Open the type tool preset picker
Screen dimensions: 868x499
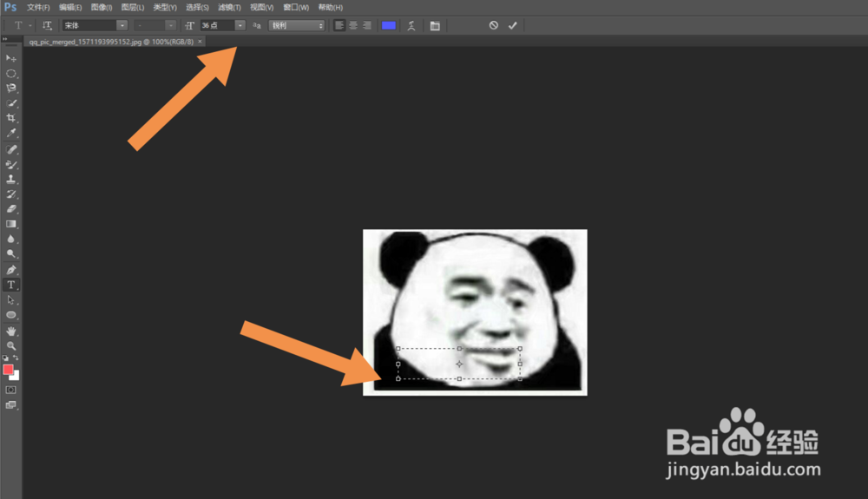23,25
